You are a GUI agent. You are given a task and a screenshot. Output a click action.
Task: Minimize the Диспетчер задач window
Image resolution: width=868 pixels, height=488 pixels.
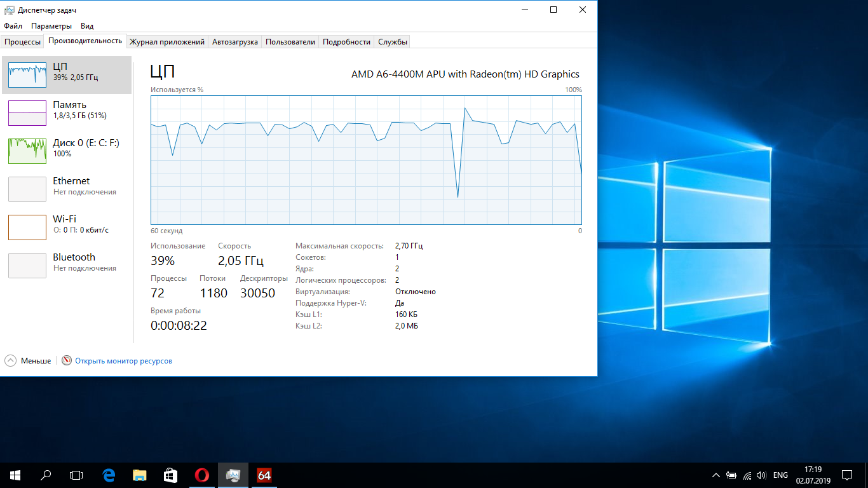tap(524, 10)
